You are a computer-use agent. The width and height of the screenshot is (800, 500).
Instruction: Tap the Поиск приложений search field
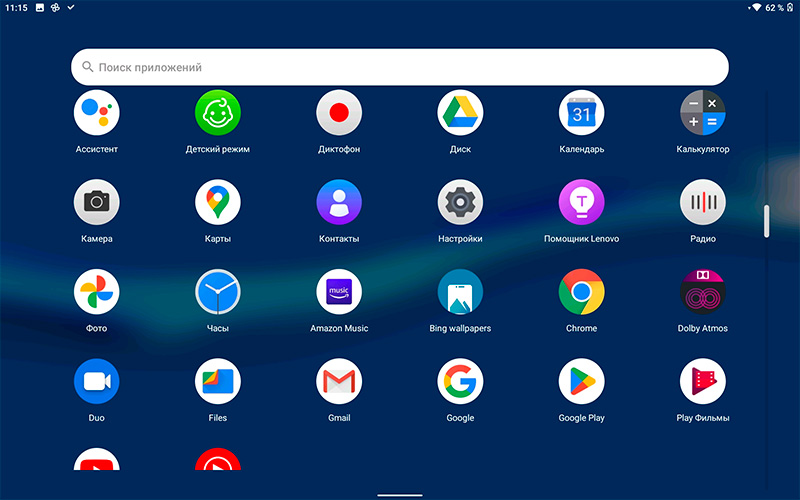pyautogui.click(x=400, y=67)
